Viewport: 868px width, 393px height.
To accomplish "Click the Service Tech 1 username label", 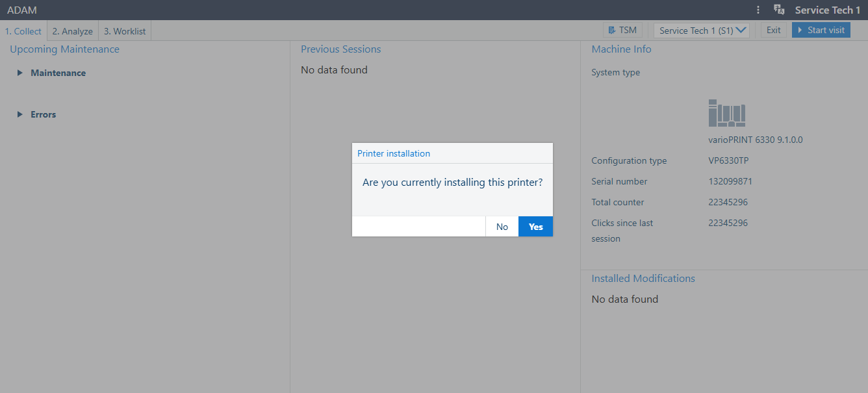I will click(x=827, y=10).
